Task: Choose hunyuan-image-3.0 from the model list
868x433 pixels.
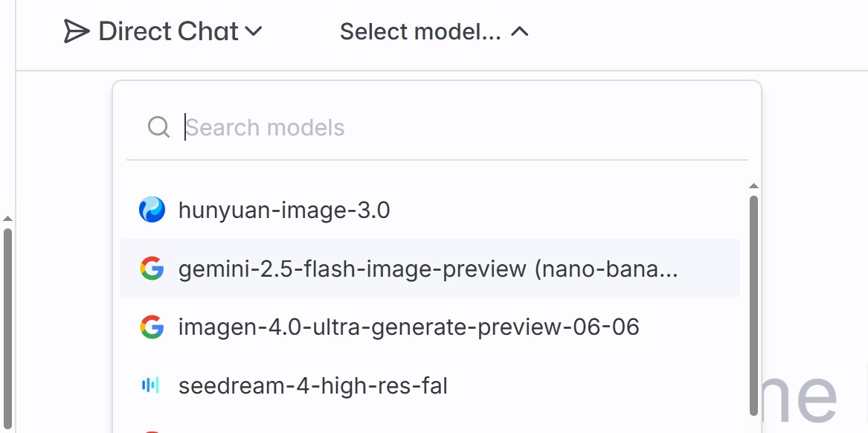Action: (x=284, y=211)
